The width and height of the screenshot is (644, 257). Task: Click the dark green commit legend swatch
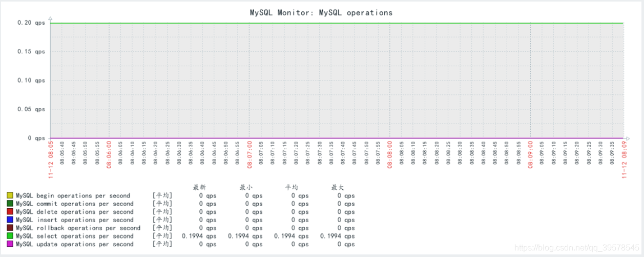pos(10,204)
